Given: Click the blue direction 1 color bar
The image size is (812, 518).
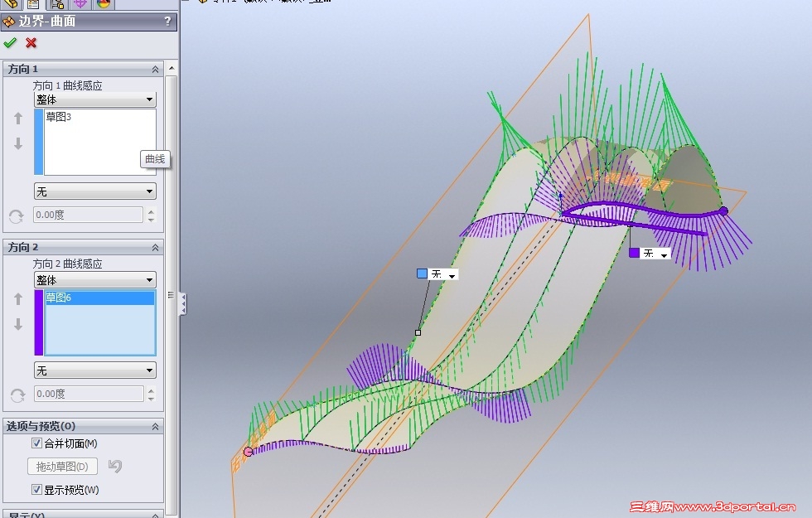Looking at the screenshot, I should tap(38, 142).
